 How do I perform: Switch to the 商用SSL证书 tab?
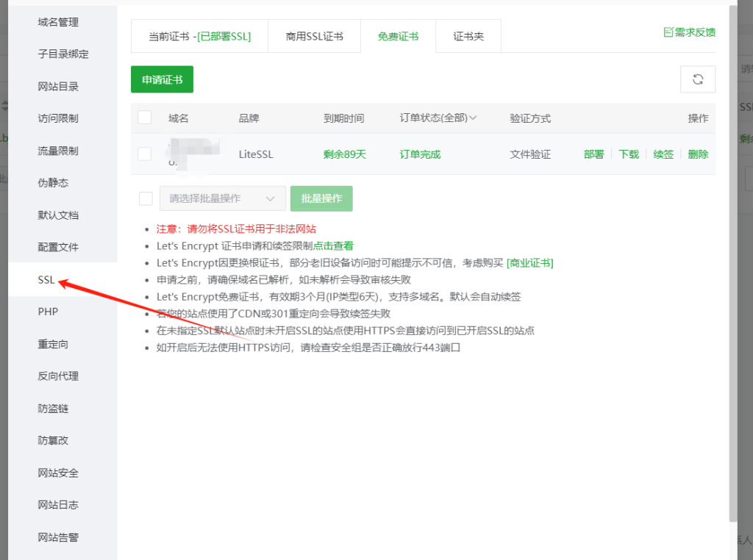[x=314, y=35]
